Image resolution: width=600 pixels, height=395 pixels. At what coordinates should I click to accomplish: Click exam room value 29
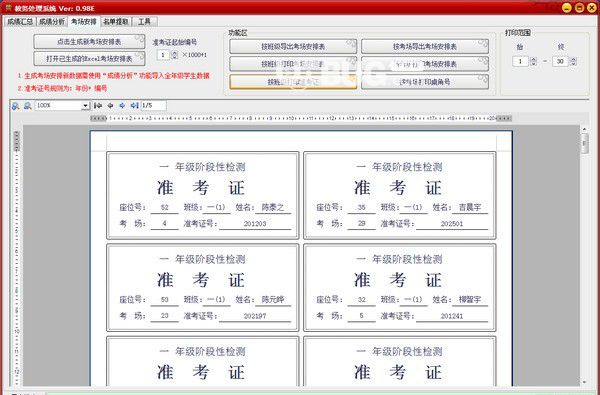pyautogui.click(x=362, y=224)
